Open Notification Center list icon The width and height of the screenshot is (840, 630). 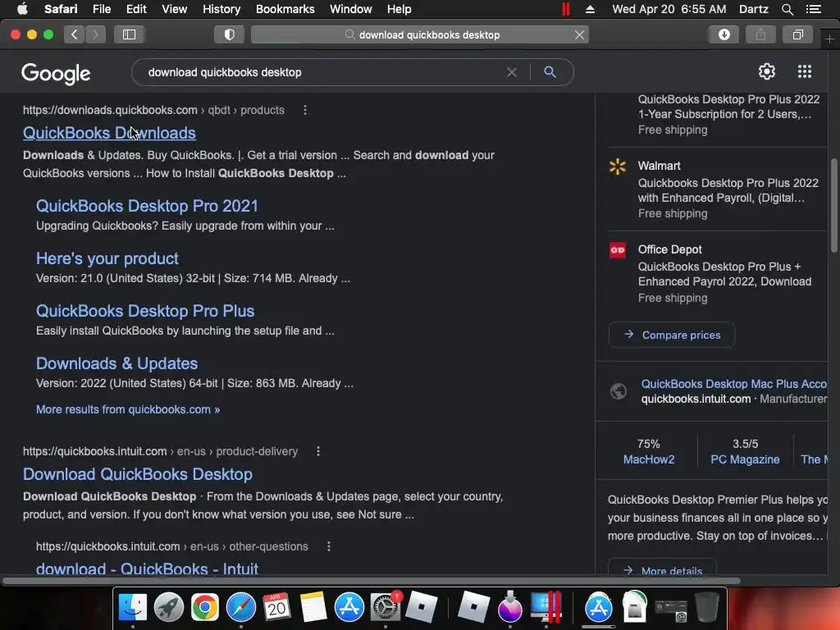click(813, 9)
